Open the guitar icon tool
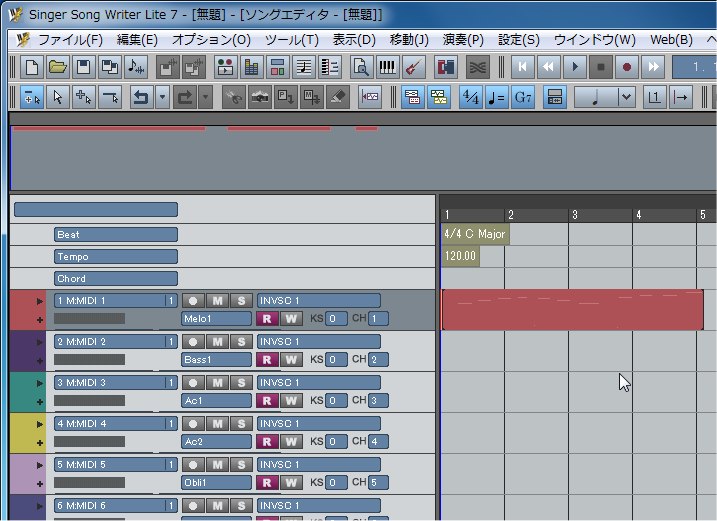The image size is (717, 521). click(x=413, y=67)
